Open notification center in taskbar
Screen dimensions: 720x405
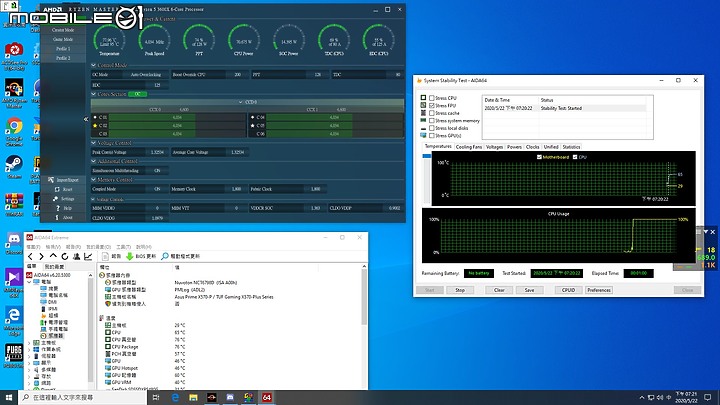708,397
